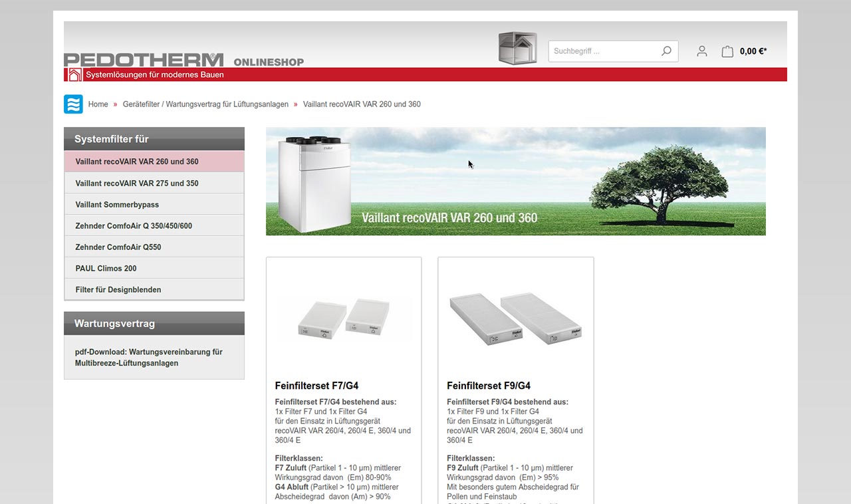Open the Feinfilterset F7/G4 product image

pos(344,318)
